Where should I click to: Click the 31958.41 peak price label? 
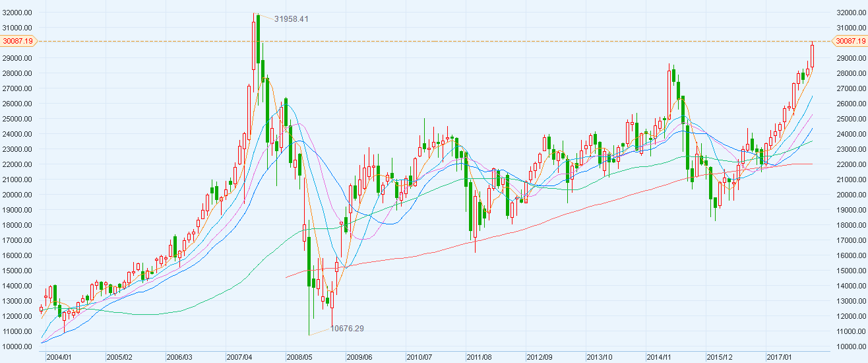pos(291,19)
